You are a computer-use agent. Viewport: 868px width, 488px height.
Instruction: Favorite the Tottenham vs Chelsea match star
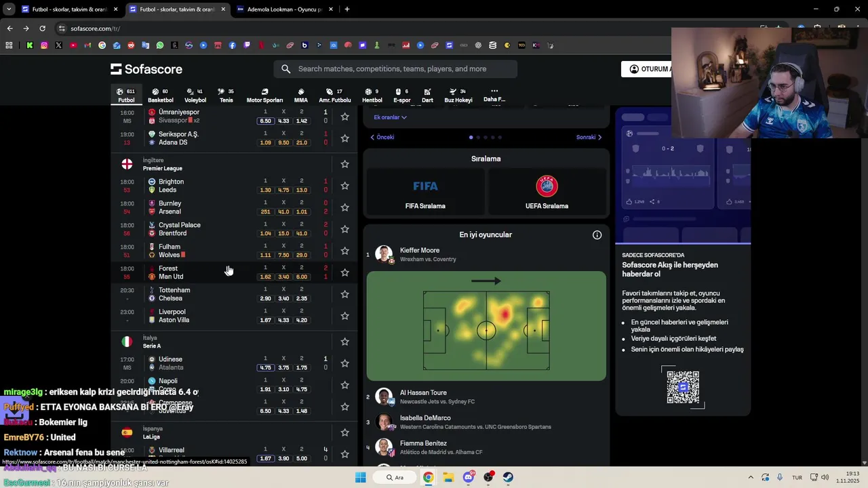[x=344, y=294]
